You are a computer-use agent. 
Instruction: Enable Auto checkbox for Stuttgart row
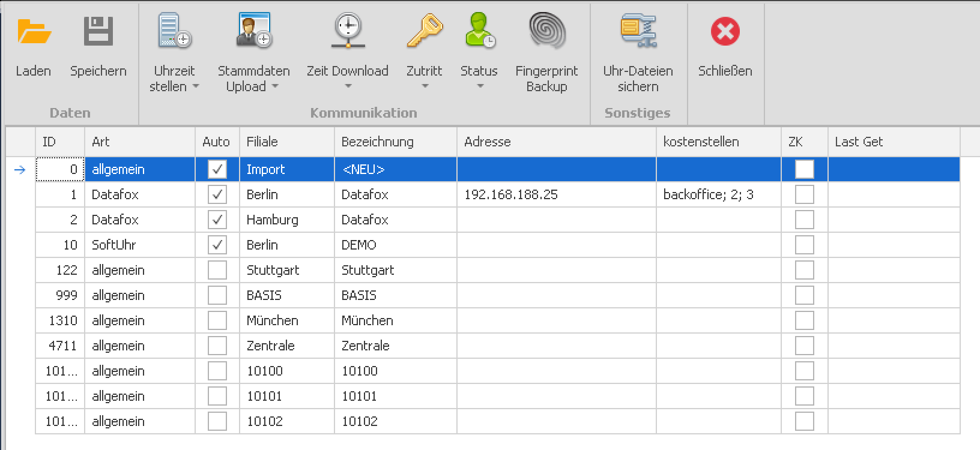click(217, 270)
